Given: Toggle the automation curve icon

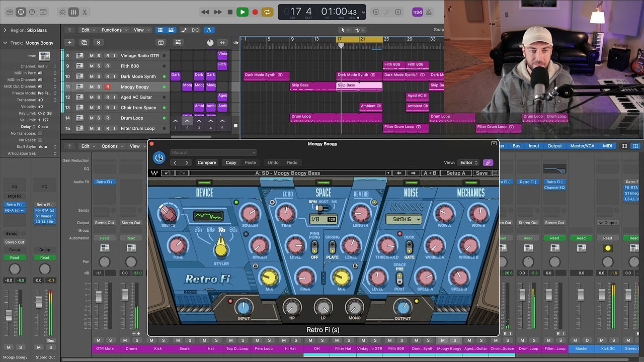Looking at the screenshot, I should point(184,30).
